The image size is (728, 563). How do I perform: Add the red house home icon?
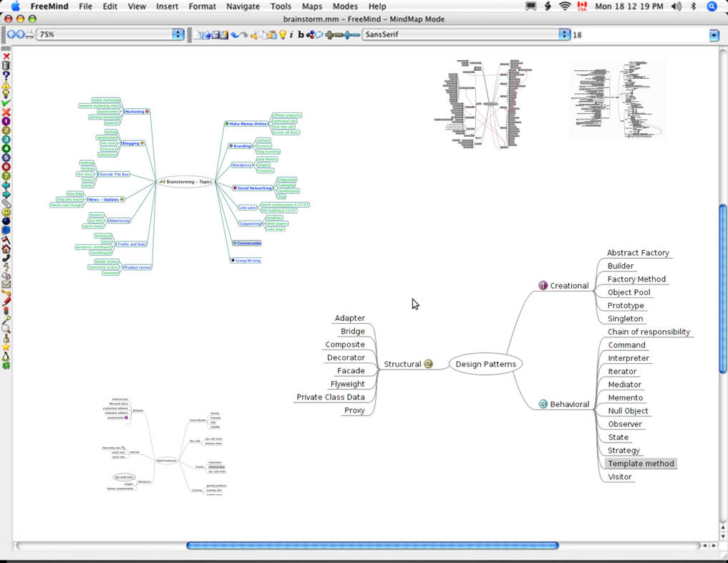pos(6,249)
